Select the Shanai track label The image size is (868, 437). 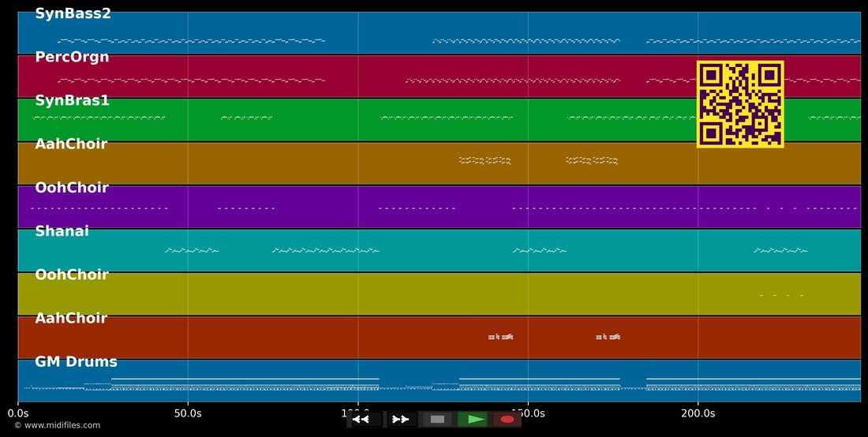[x=62, y=231]
